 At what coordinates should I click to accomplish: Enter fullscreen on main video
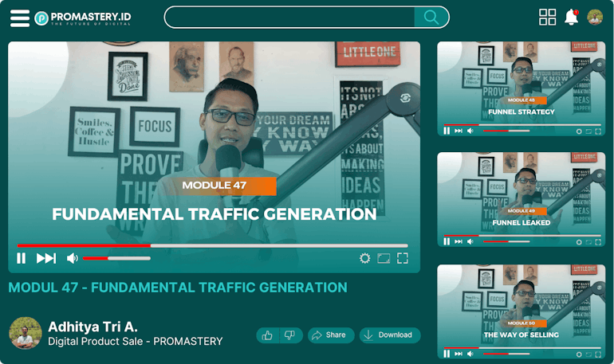coord(403,258)
